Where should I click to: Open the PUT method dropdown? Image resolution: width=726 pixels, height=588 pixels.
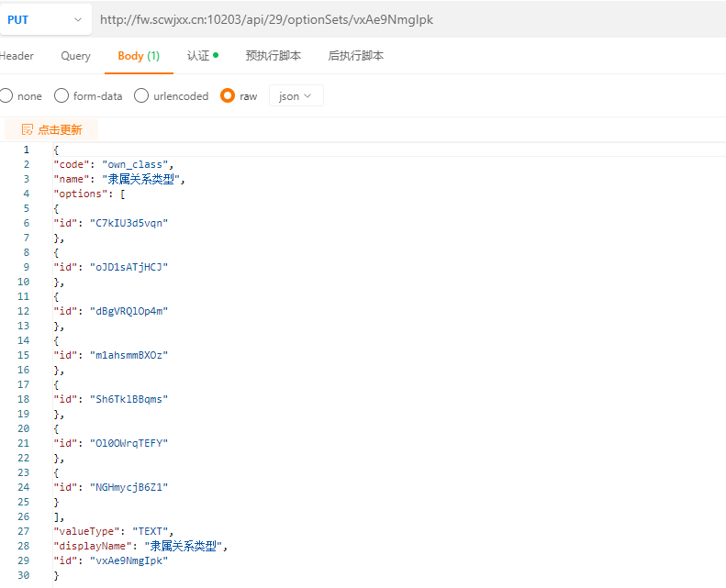click(x=45, y=19)
